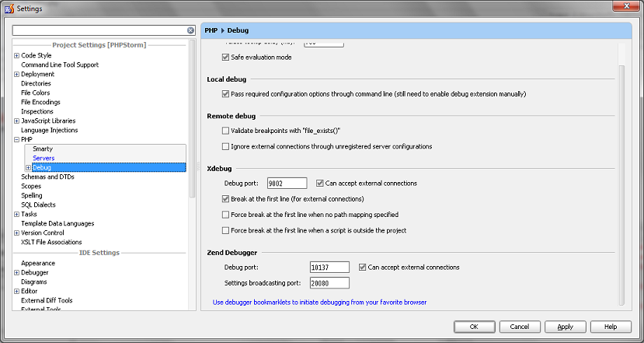Select Appearance in IDE Settings

[38, 263]
